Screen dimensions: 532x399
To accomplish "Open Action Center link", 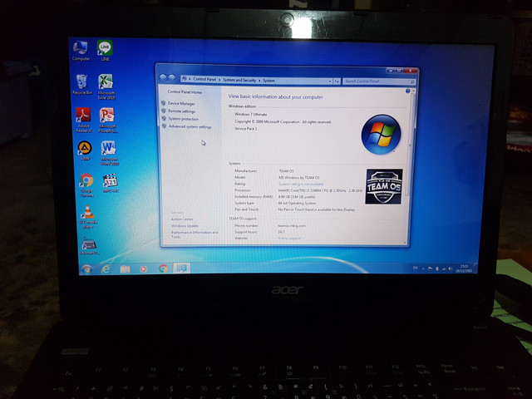I will coord(182,219).
